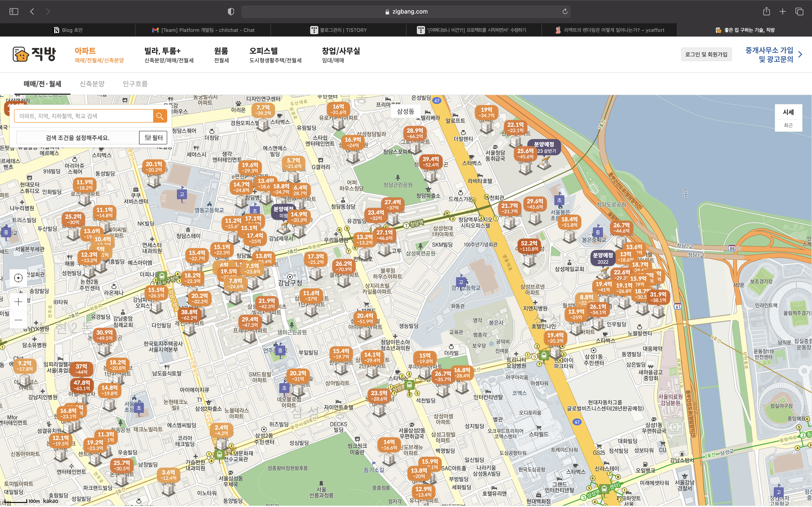Viewport: 812px width, 507px height.
Task: Reload the page in Safari
Action: point(565,12)
